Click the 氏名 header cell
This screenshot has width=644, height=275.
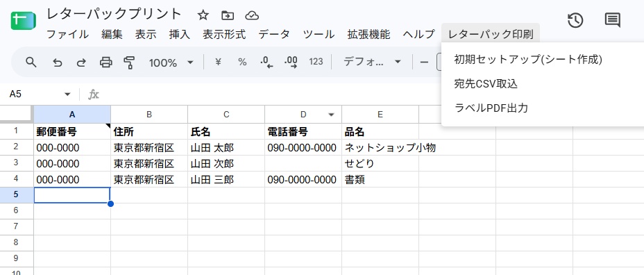[x=226, y=131]
